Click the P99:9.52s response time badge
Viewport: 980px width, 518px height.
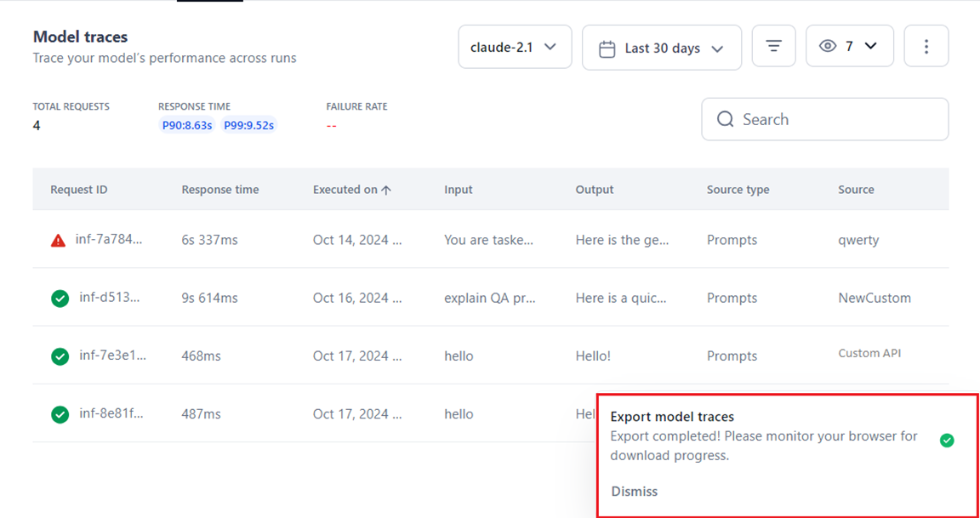click(x=249, y=125)
